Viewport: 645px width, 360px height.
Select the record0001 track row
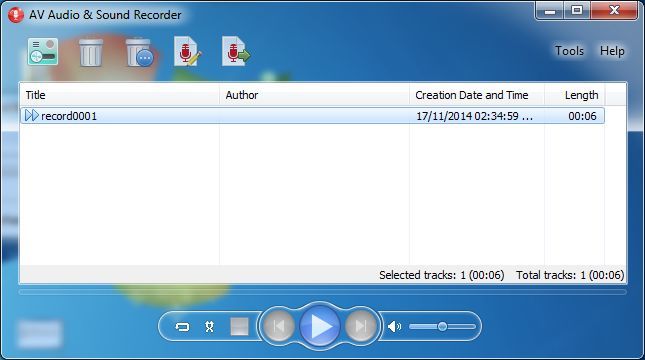(x=313, y=116)
